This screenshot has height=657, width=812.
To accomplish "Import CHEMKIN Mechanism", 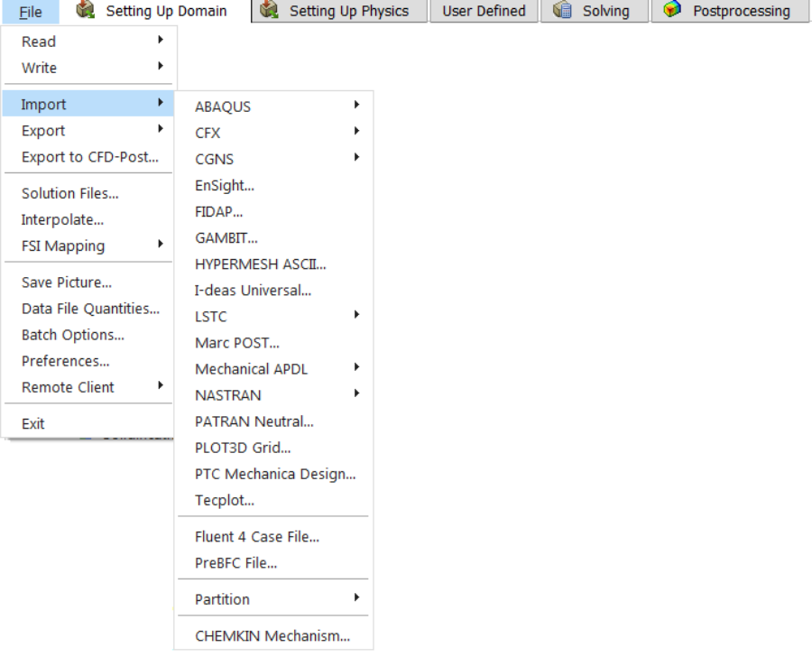I will (x=273, y=635).
